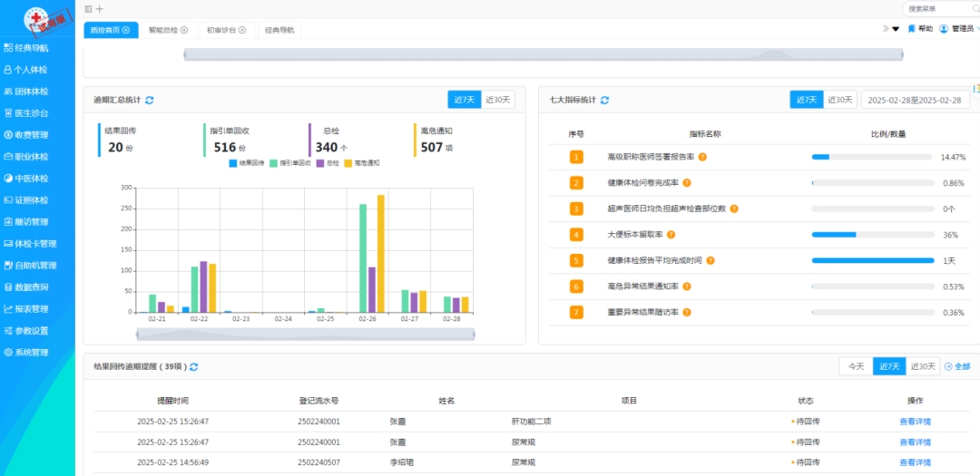Select 近7天 in 结果回传逾期提醒
This screenshot has width=980, height=476.
(x=889, y=366)
